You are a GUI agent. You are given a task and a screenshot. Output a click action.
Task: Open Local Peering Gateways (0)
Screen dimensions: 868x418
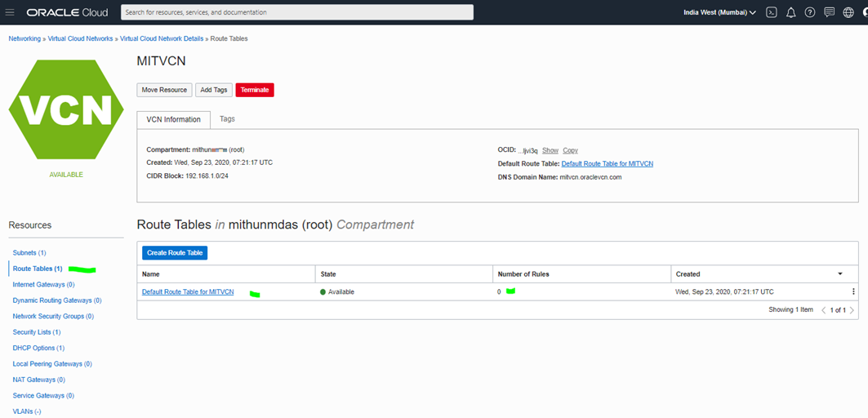tap(52, 364)
